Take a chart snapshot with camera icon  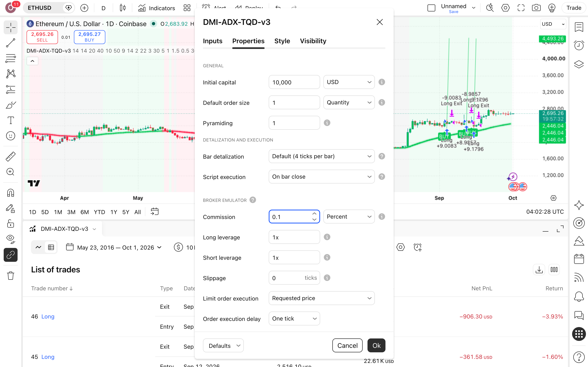click(x=536, y=8)
